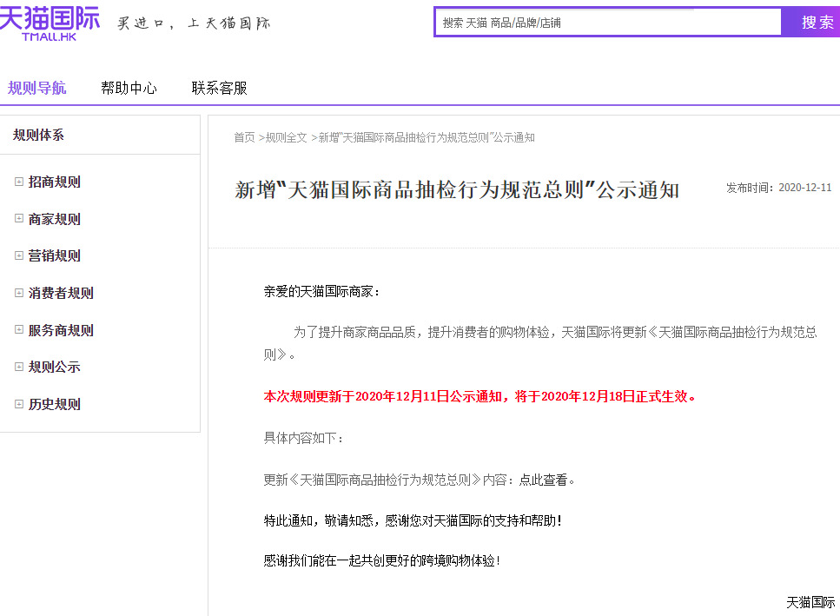840x616 pixels.
Task: Go to the 联系客服 tab
Action: (x=220, y=88)
